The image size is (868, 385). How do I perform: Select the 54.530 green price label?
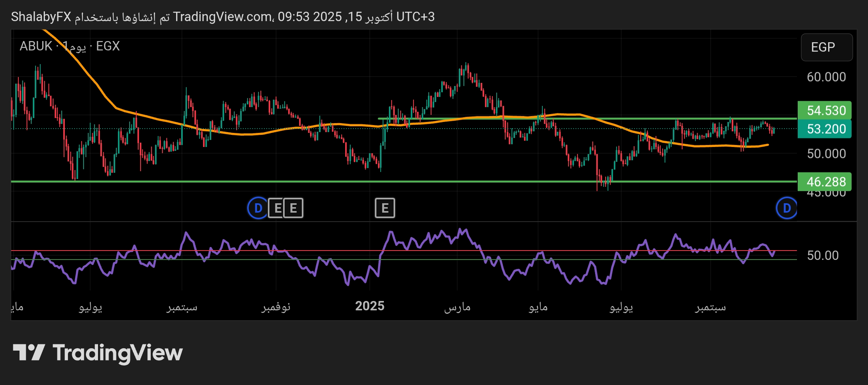[x=826, y=111]
